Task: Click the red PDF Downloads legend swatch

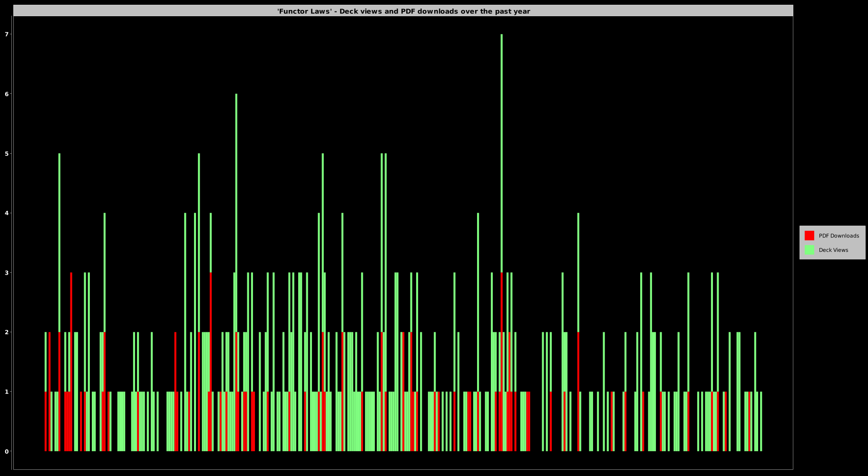Action: pyautogui.click(x=809, y=236)
